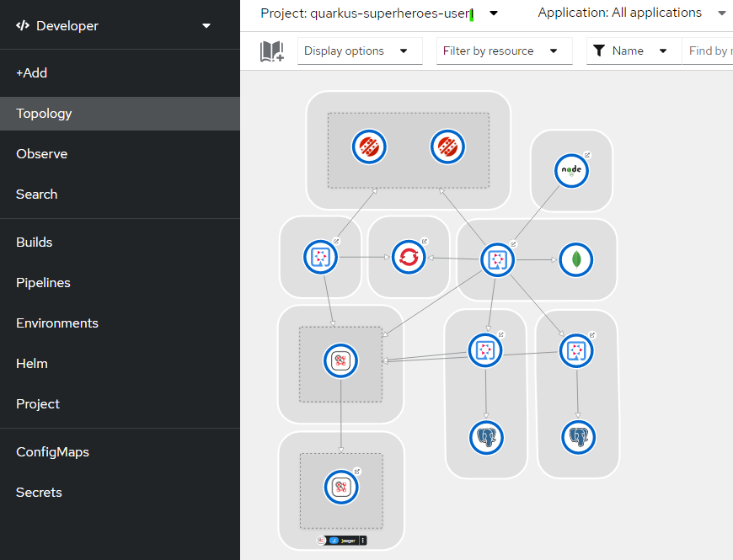Select the jaeger deployment node
The width and height of the screenshot is (733, 560).
(341, 487)
